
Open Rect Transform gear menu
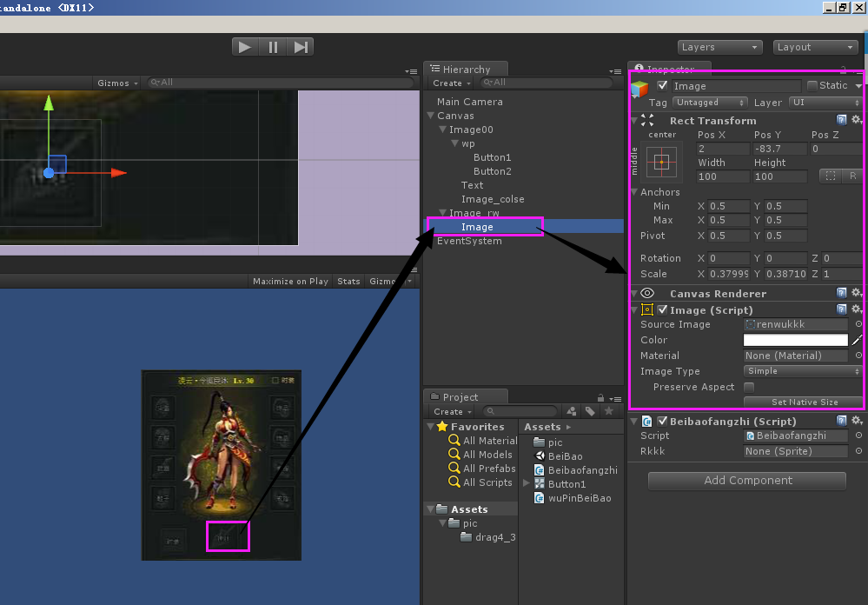[x=857, y=120]
